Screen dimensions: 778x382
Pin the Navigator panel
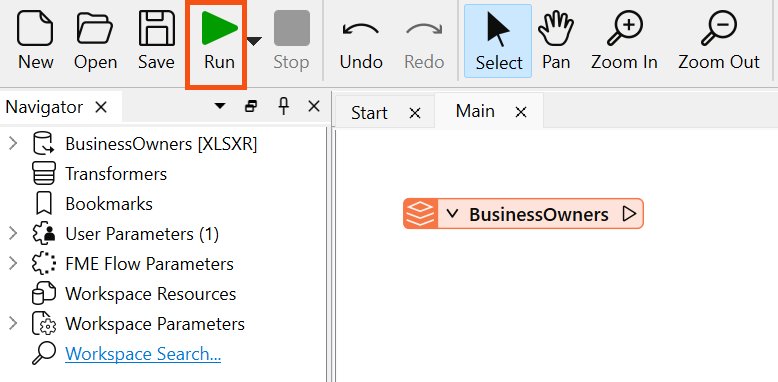point(283,106)
